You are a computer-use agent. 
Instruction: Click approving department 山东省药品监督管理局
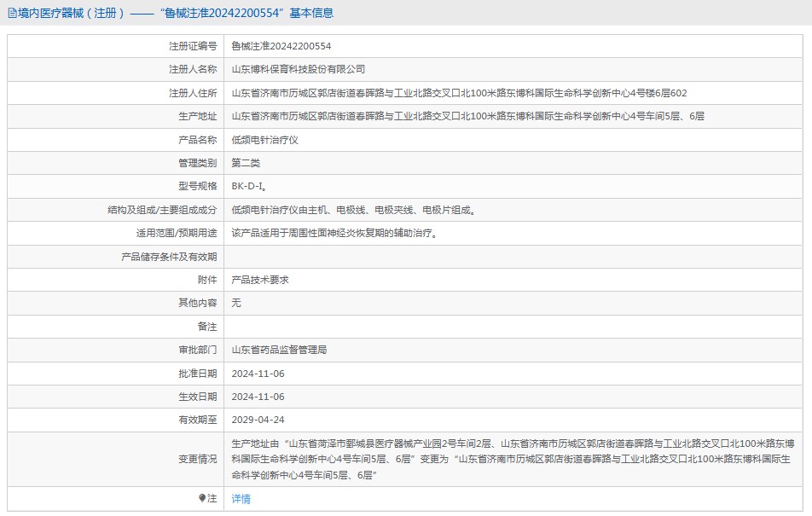[x=279, y=350]
